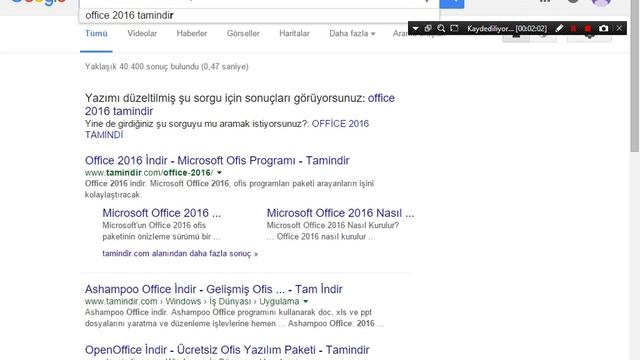Open the Haritalar tab
640x360 pixels.
pos(294,33)
